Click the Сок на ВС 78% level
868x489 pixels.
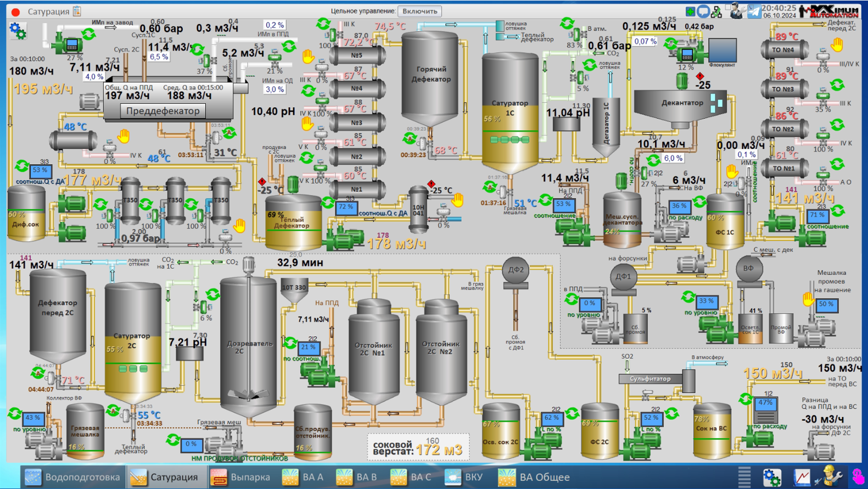point(702,419)
